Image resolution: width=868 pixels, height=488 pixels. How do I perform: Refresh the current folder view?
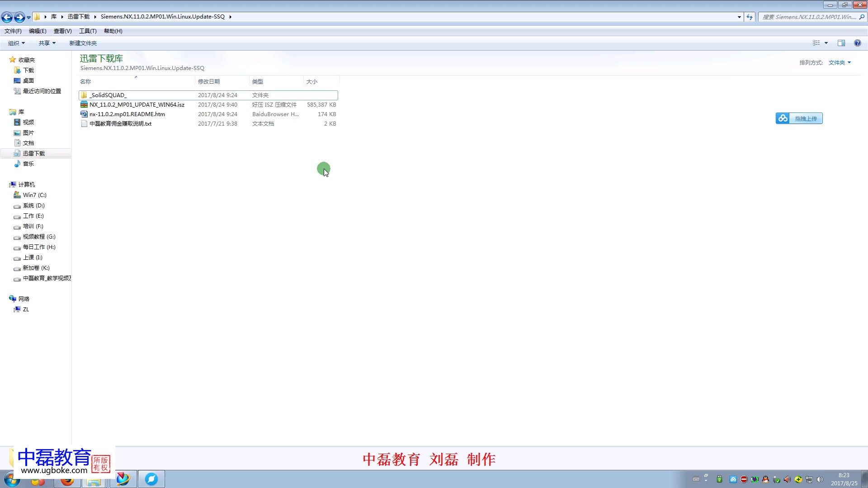tap(750, 17)
